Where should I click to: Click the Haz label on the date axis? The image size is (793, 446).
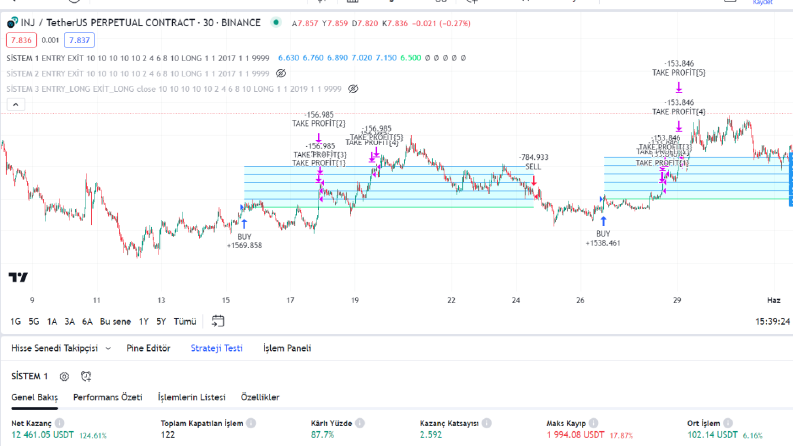pyautogui.click(x=774, y=300)
